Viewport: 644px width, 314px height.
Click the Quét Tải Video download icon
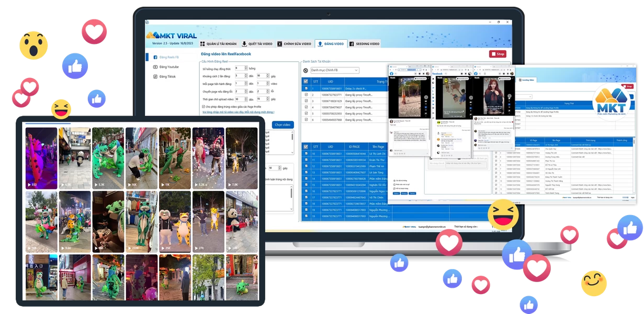244,44
